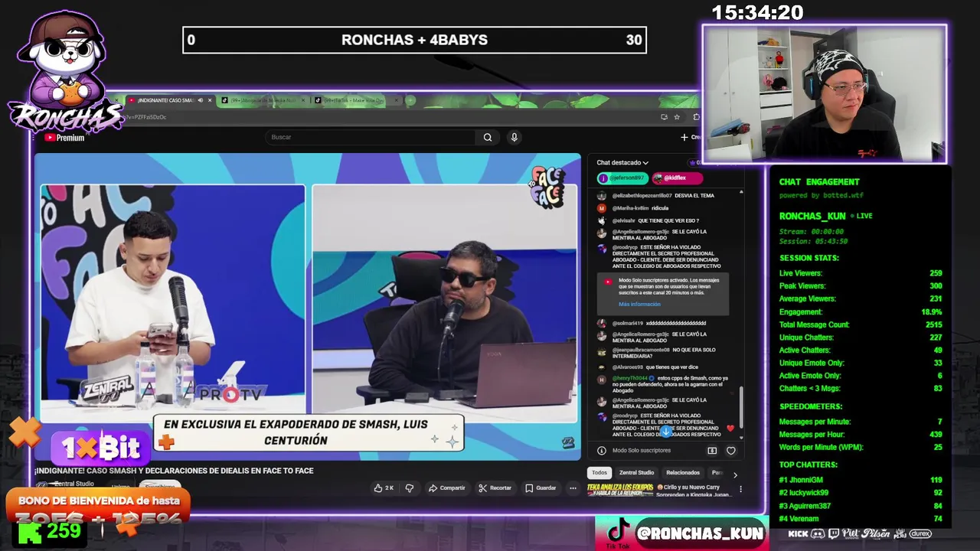Open the browser extensions puzzle icon
The image size is (980, 551).
point(696,117)
